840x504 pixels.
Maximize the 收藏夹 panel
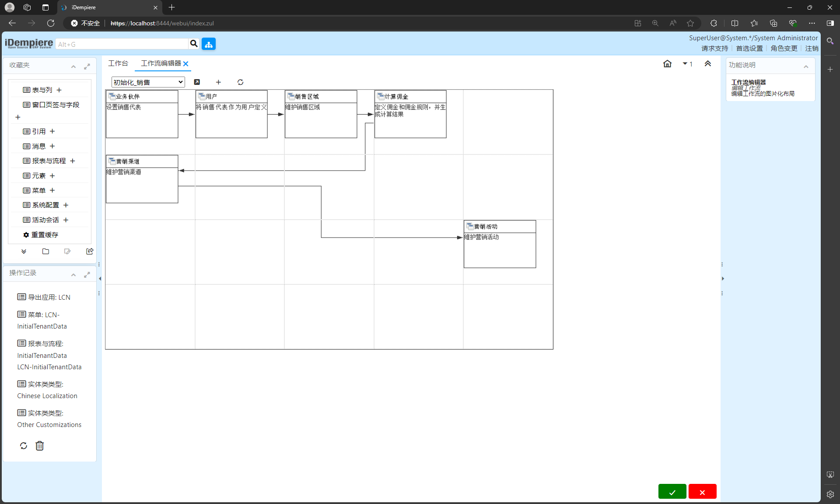tap(87, 66)
